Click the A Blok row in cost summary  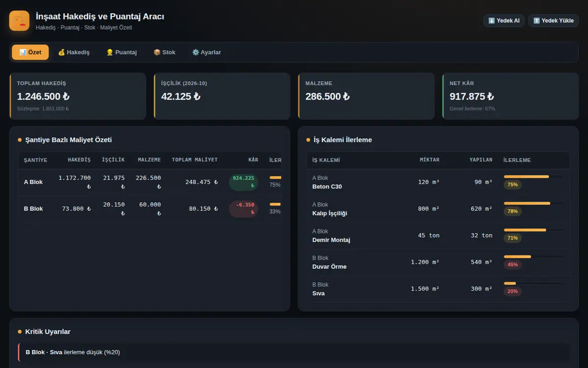point(150,182)
